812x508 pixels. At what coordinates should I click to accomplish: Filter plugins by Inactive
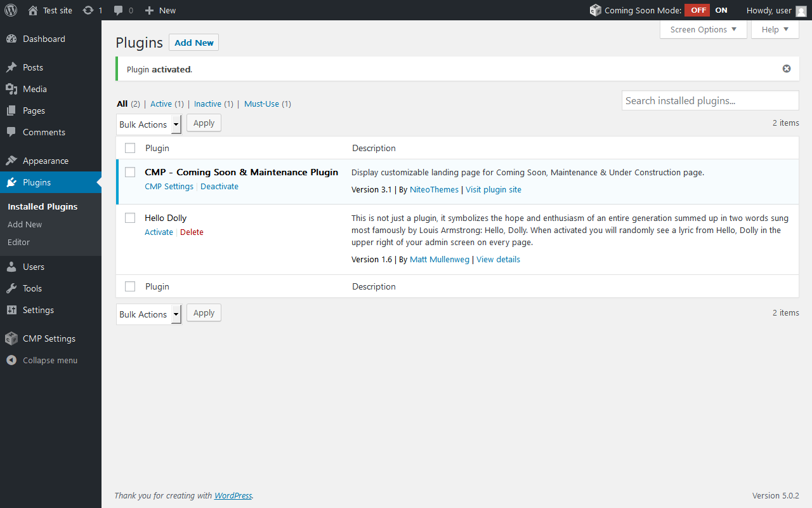pyautogui.click(x=207, y=104)
